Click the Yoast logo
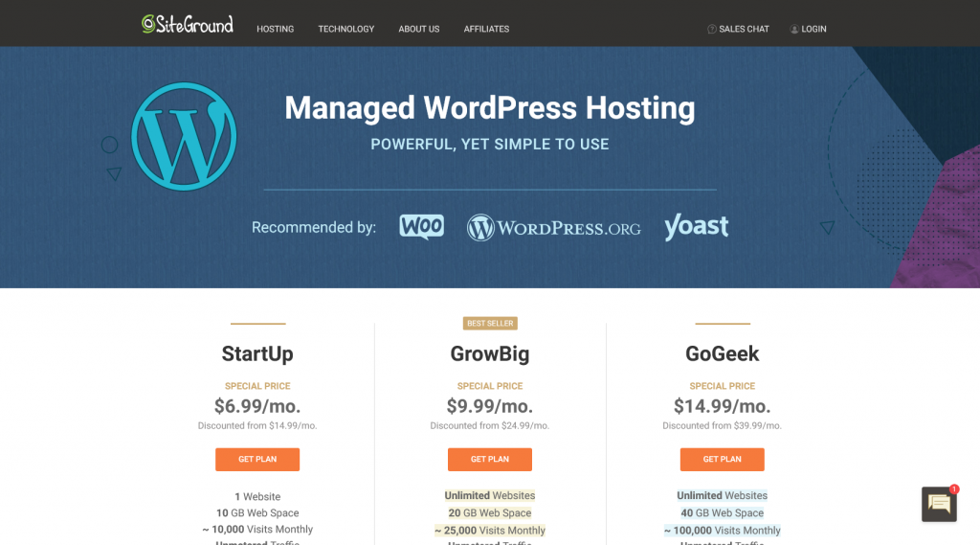The height and width of the screenshot is (545, 980). tap(697, 226)
